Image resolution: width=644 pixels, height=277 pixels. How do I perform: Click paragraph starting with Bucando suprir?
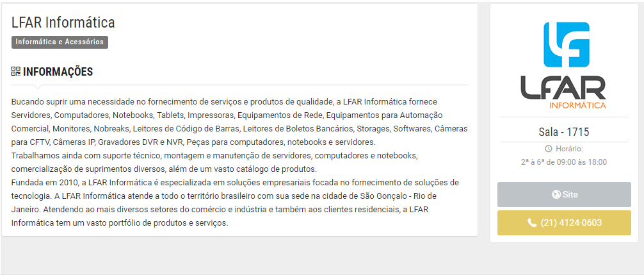pos(239,121)
